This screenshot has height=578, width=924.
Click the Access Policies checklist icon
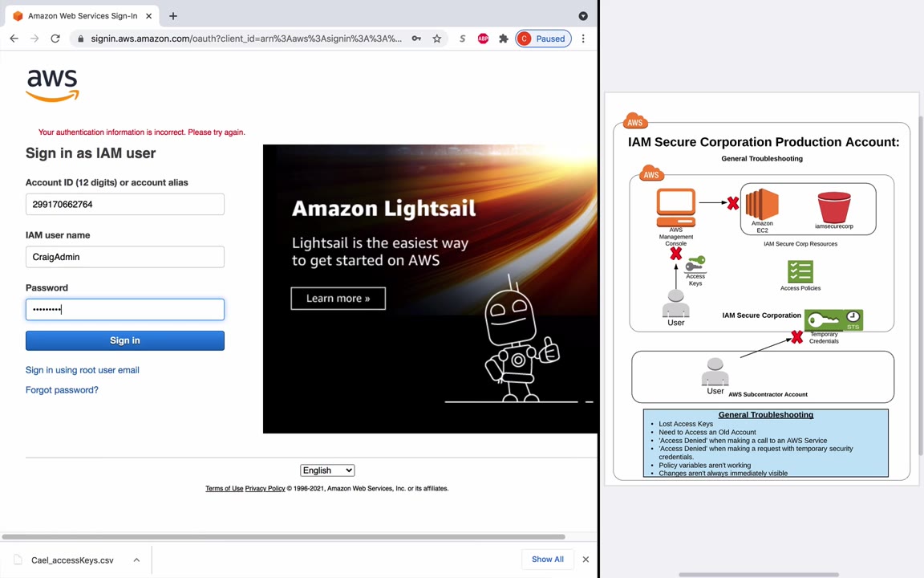point(800,272)
